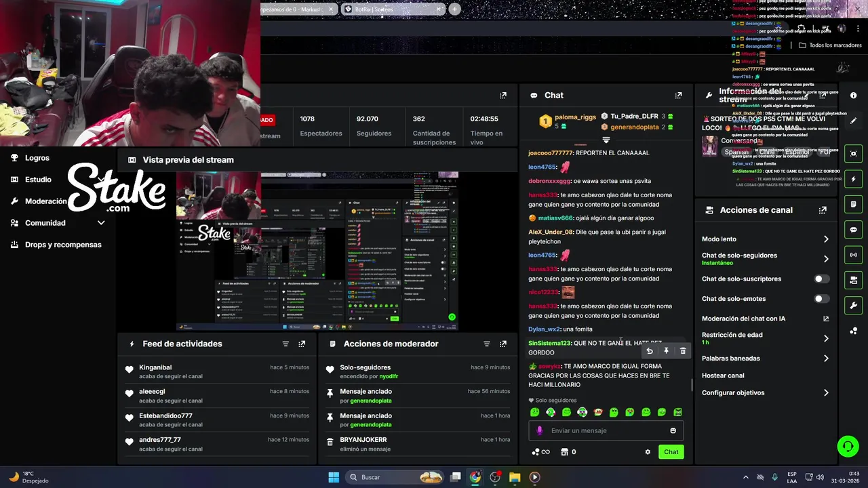Viewport: 868px width, 488px height.
Task: Expand Chat de solo-seguidores settings
Action: [x=826, y=259]
